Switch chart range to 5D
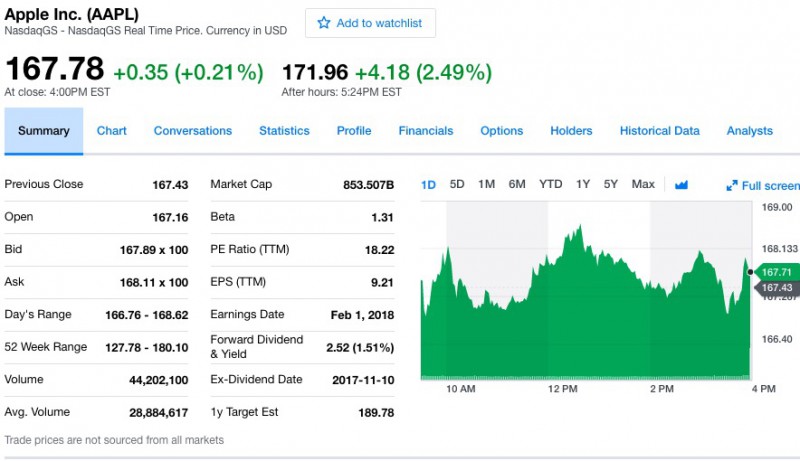Viewport: 800px width, 461px height. 457,185
